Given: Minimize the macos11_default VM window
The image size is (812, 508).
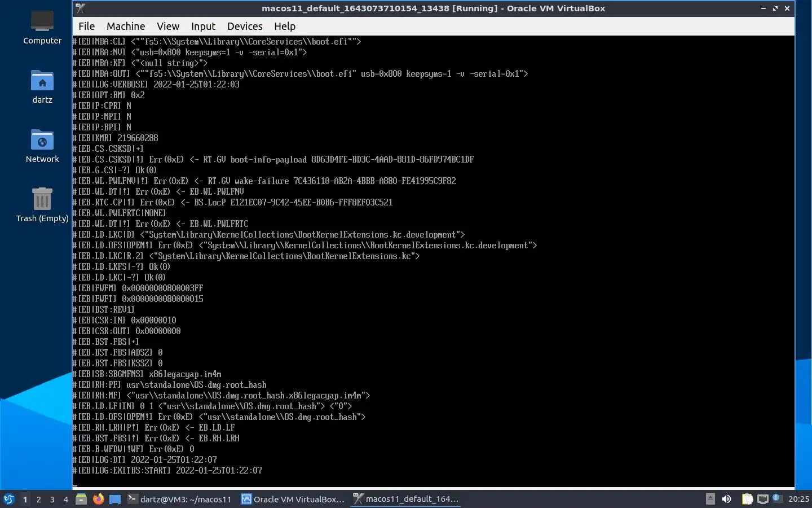Looking at the screenshot, I should point(763,8).
